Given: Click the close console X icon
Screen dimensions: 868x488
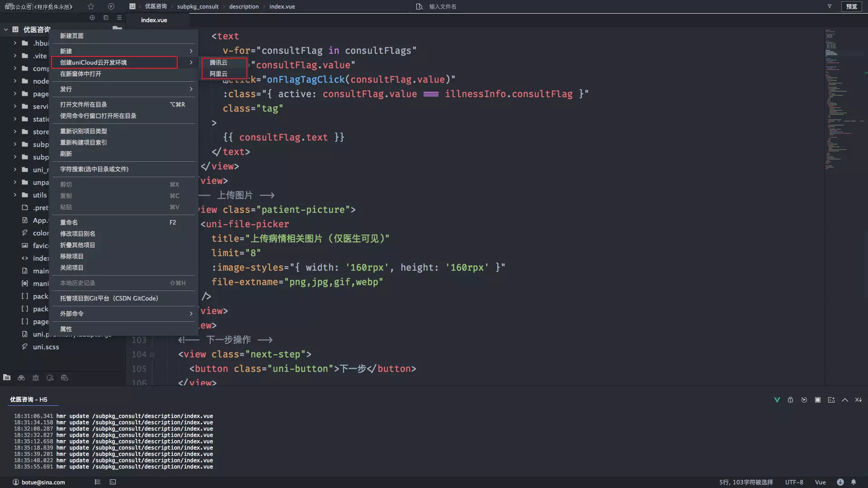Looking at the screenshot, I should point(859,400).
